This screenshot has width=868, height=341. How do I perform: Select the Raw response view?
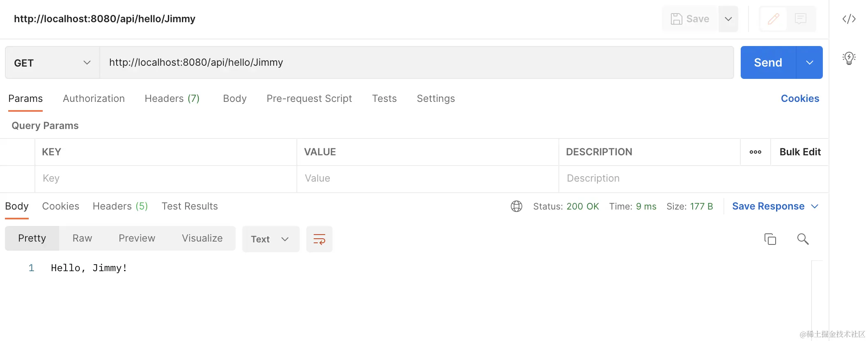(x=82, y=238)
